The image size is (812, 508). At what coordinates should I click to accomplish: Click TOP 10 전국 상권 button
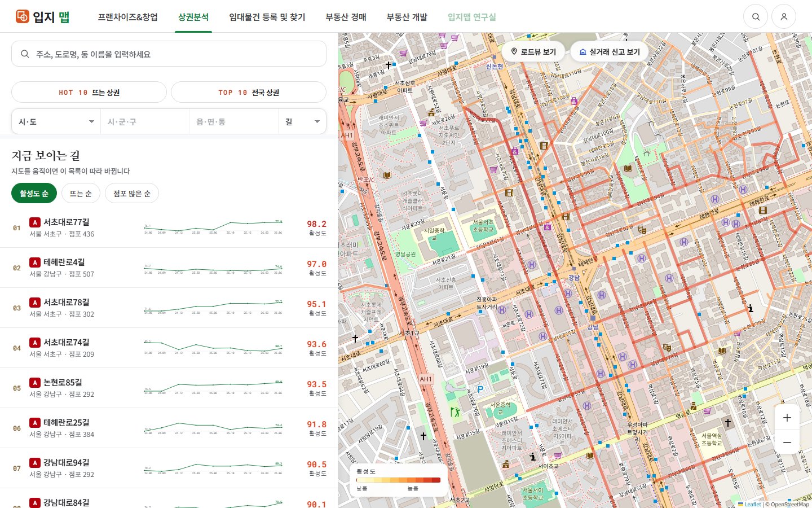click(x=249, y=92)
